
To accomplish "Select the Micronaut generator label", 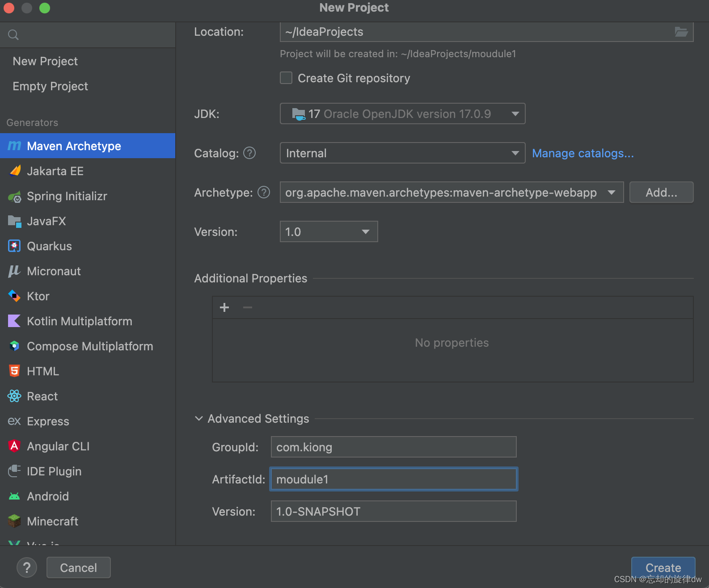I will [54, 271].
